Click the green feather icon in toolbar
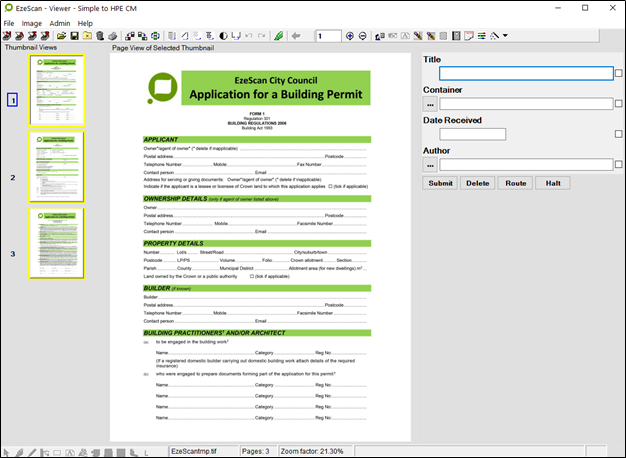This screenshot has height=458, width=626. click(x=278, y=36)
